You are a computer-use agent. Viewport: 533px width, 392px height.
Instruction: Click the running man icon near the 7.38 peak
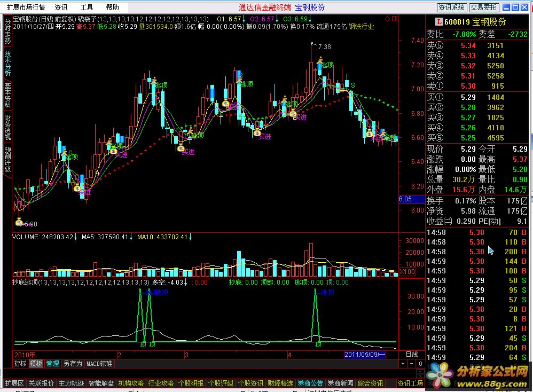point(320,61)
